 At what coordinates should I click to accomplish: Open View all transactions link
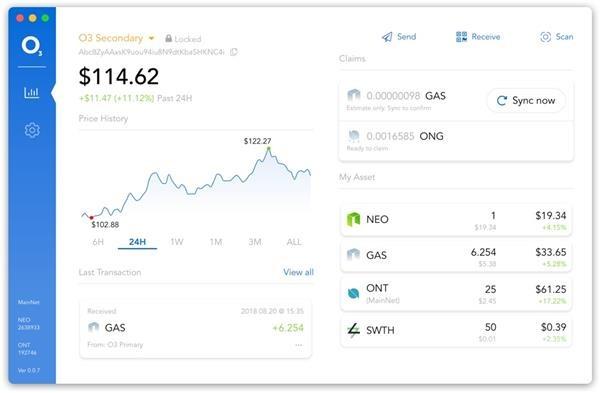[298, 272]
